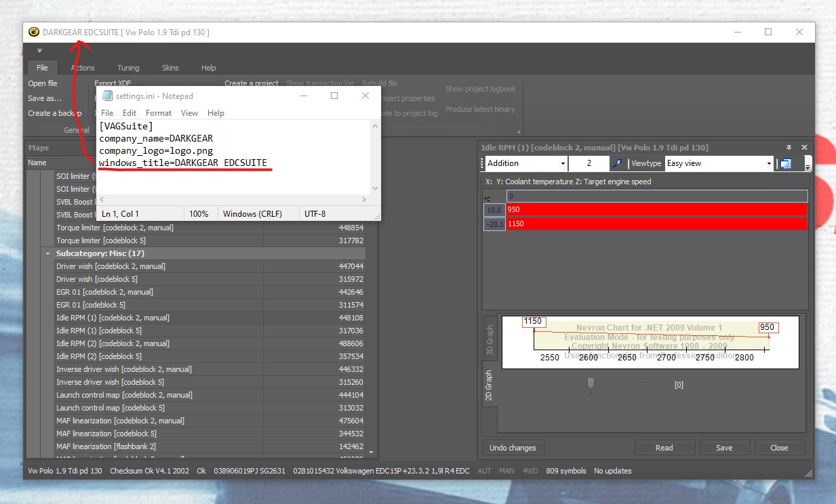Image resolution: width=836 pixels, height=504 pixels.
Task: Pin the Idle RPM panel with pushpin icon
Action: tap(788, 147)
